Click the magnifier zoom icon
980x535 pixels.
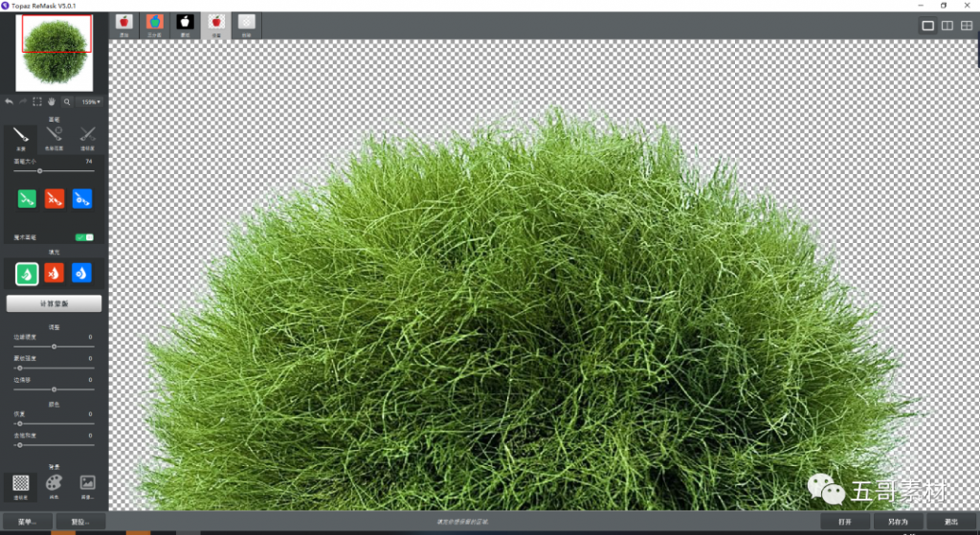click(67, 101)
